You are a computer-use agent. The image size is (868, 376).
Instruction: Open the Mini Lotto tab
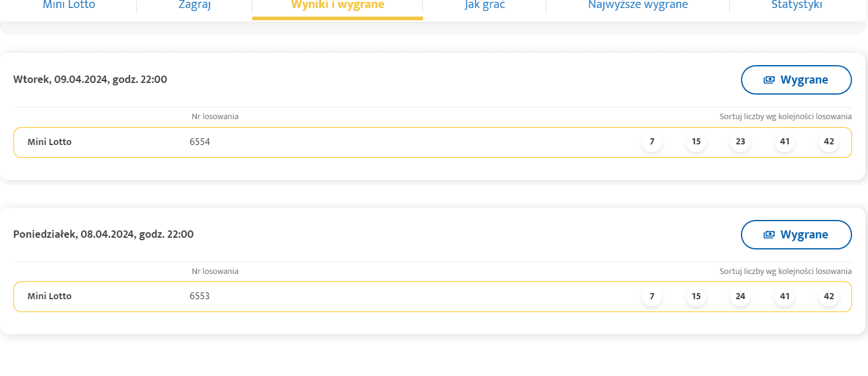69,6
